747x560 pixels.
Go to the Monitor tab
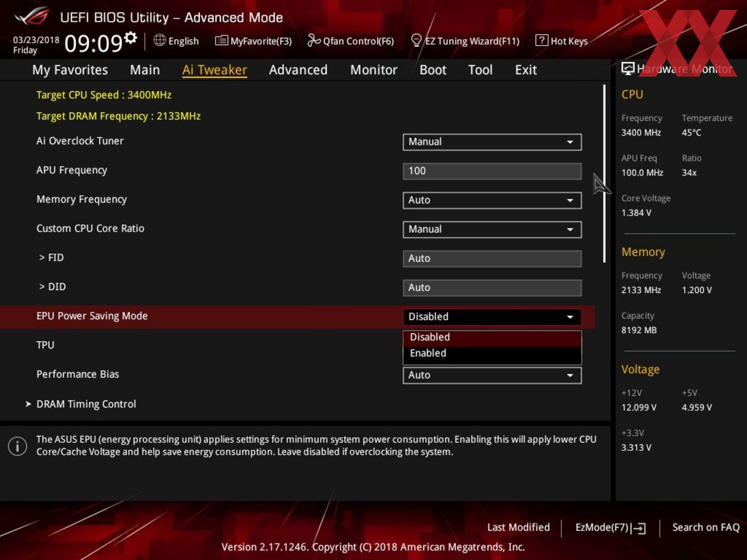point(374,70)
